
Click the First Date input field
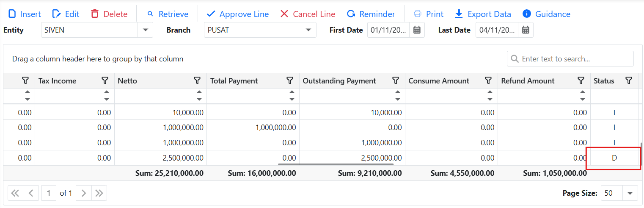[x=388, y=30]
